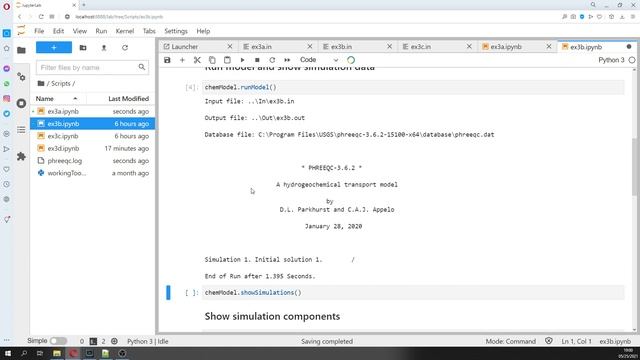Close the Launcher tab
This screenshot has height=360, width=640.
coord(230,47)
